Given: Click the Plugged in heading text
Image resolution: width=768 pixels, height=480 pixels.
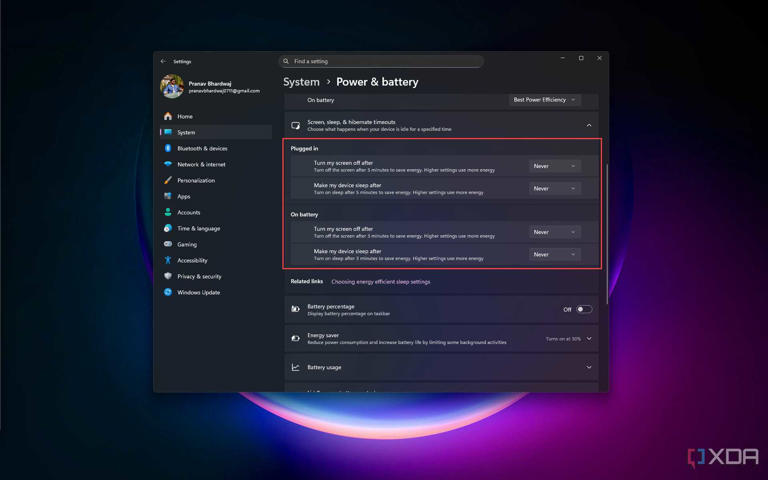Looking at the screenshot, I should click(x=304, y=148).
